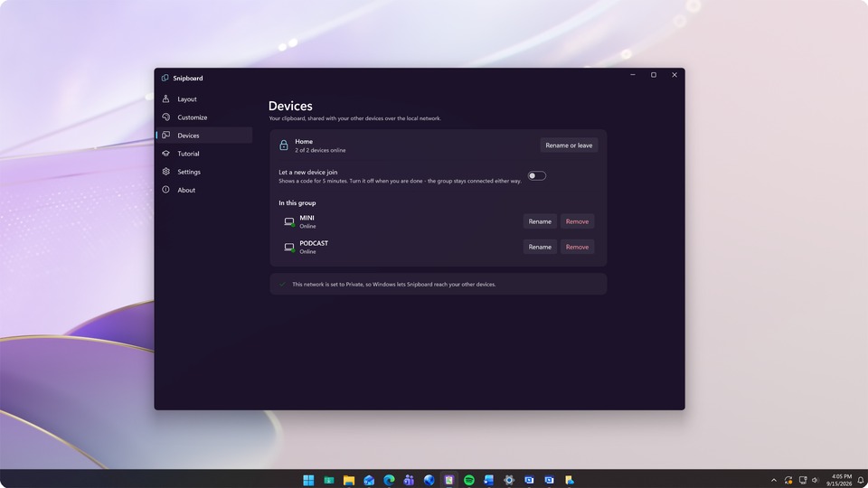Open the taskbar clock and date
868x488 pixels.
point(839,480)
